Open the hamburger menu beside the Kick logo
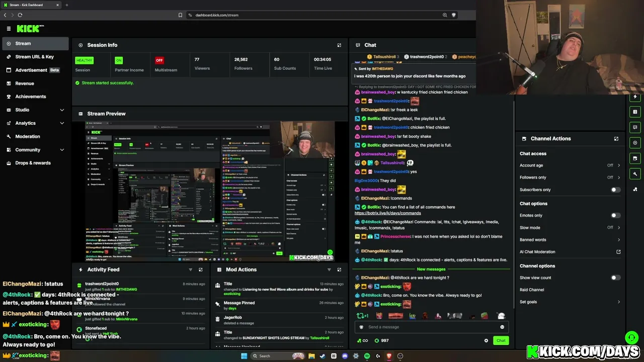The height and width of the screenshot is (362, 644). tap(9, 29)
